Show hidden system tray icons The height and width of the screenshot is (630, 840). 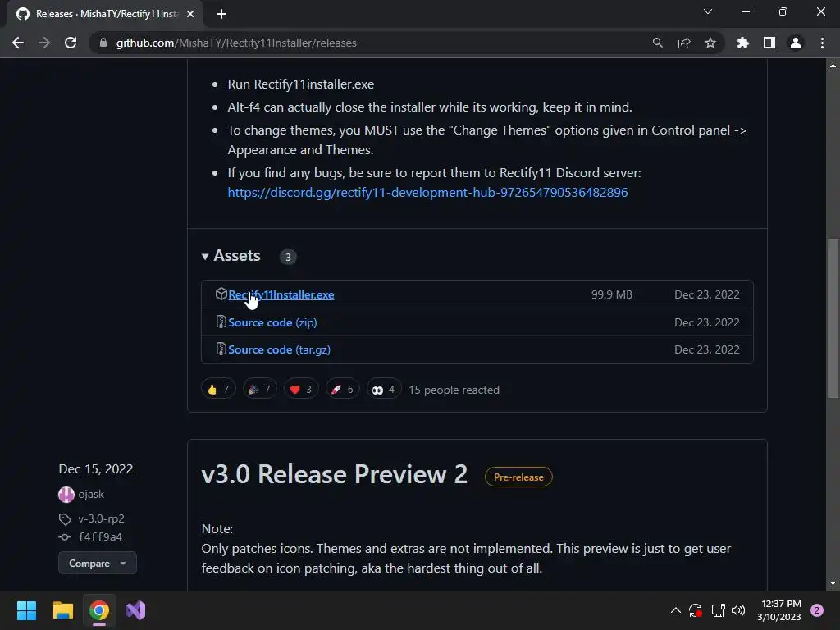coord(676,610)
